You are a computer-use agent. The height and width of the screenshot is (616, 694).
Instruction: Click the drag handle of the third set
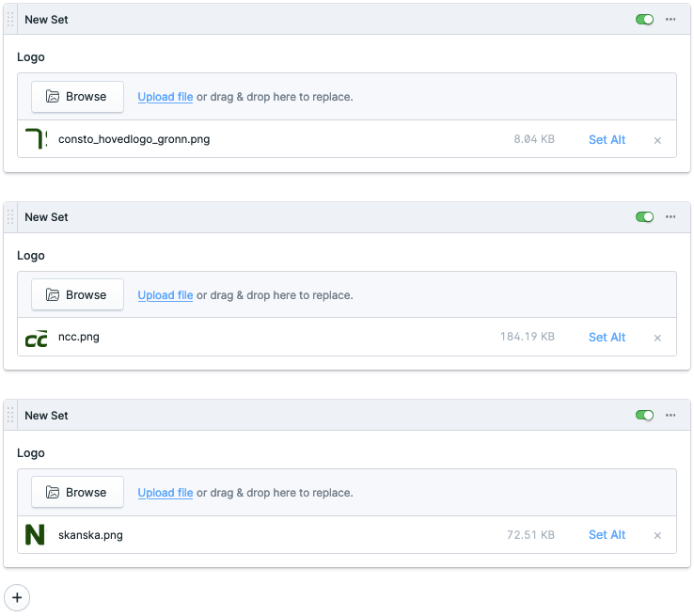click(x=11, y=416)
